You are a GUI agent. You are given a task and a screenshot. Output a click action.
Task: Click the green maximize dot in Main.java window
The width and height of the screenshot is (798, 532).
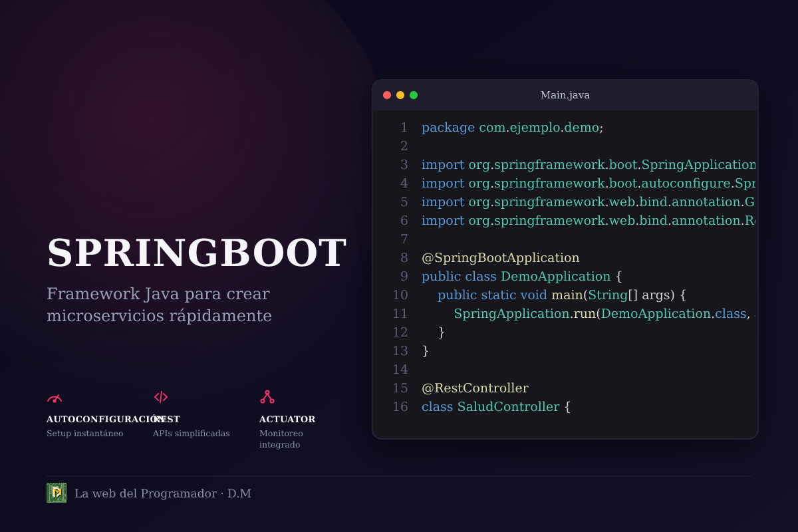coord(414,95)
